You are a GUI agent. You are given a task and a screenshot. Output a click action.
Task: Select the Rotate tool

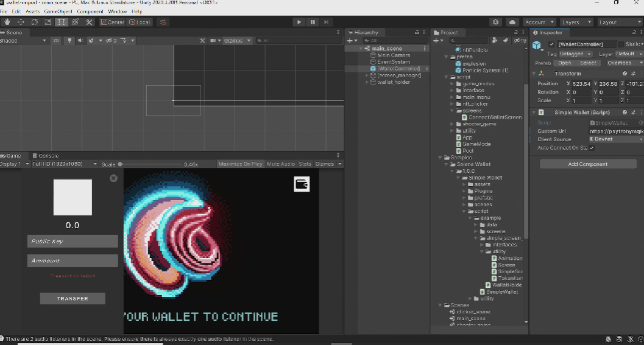(x=35, y=23)
